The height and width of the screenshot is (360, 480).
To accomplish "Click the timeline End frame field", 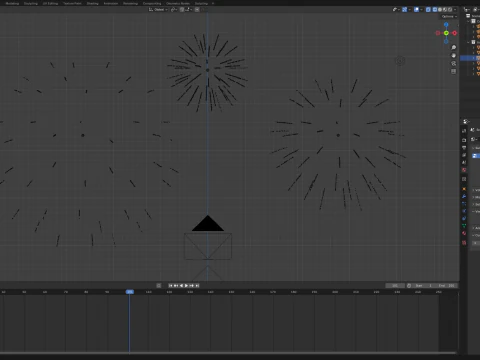I will [447, 286].
